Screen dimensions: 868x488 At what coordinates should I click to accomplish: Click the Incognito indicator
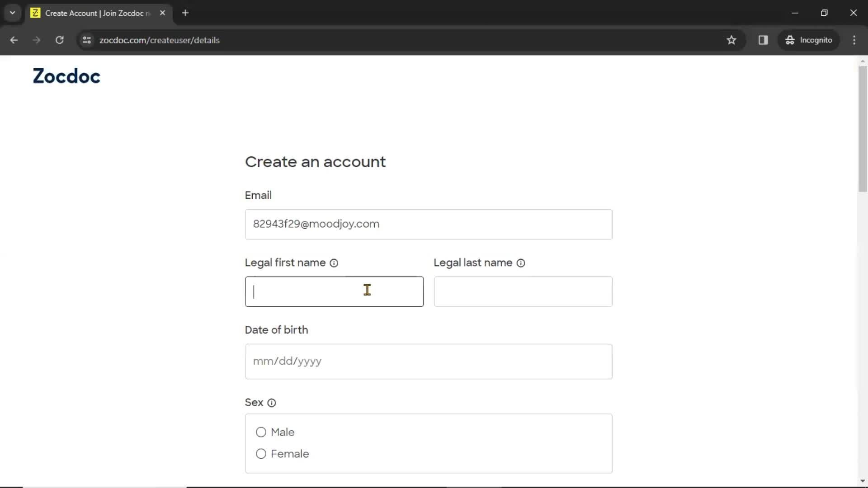pyautogui.click(x=809, y=40)
